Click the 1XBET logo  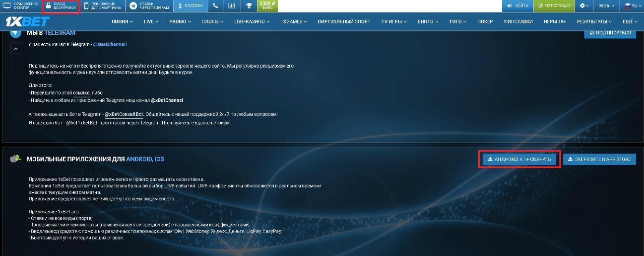tap(27, 21)
